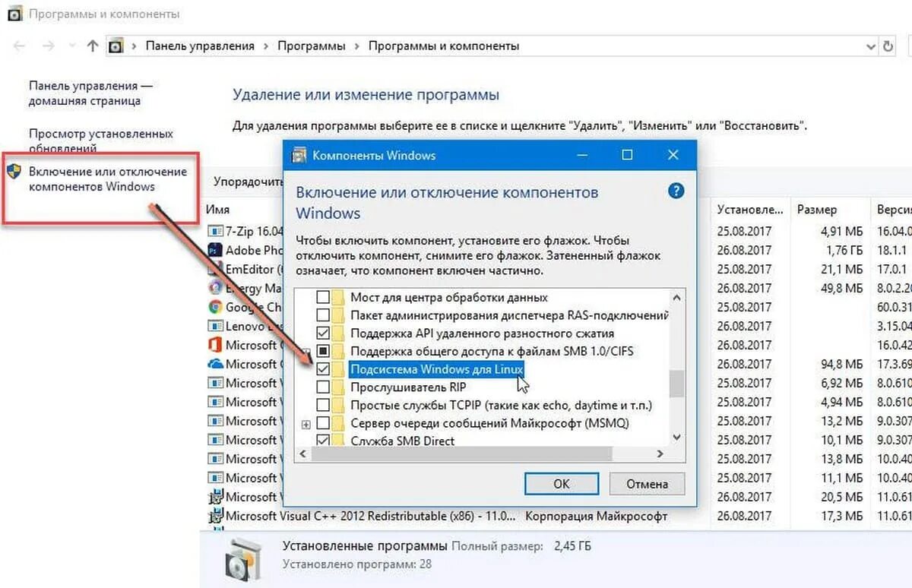Click Programs and Features title bar icon
The width and height of the screenshot is (912, 588).
[x=14, y=14]
